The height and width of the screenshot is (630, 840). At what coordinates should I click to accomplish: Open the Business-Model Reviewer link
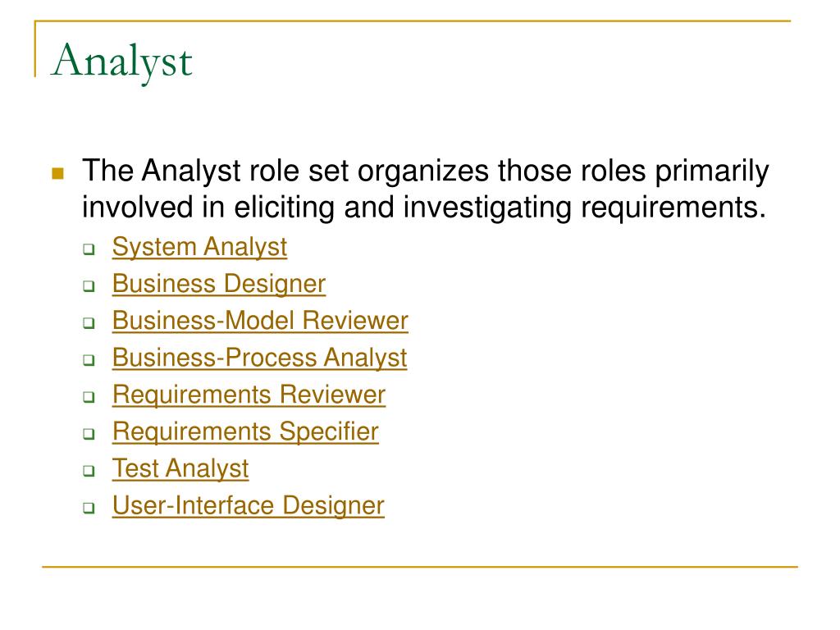260,321
